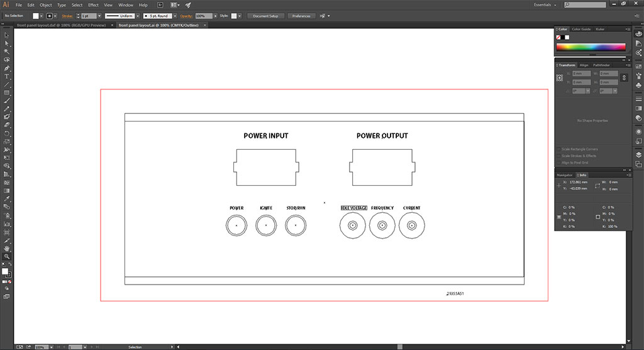Click the orange Opacity label link

[186, 16]
